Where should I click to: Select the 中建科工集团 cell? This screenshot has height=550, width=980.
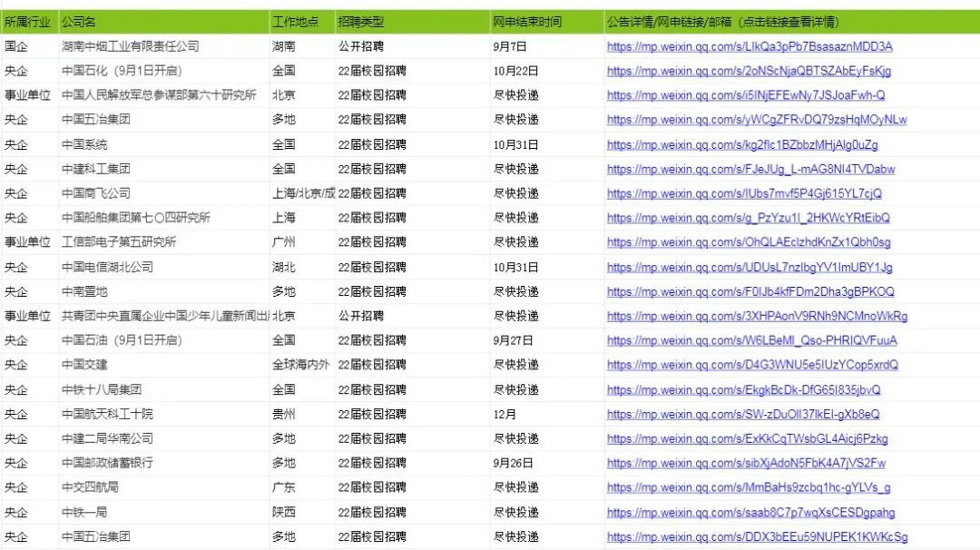[x=163, y=169]
